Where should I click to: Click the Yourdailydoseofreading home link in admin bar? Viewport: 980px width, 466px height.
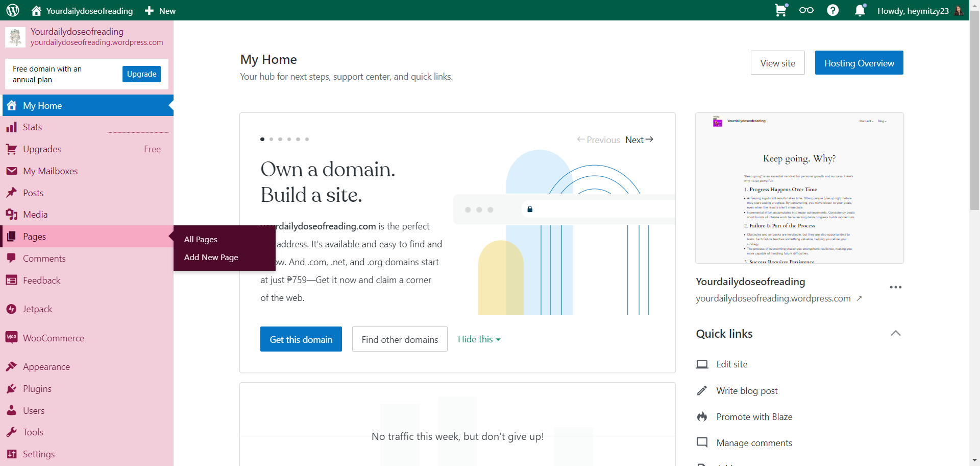(82, 11)
